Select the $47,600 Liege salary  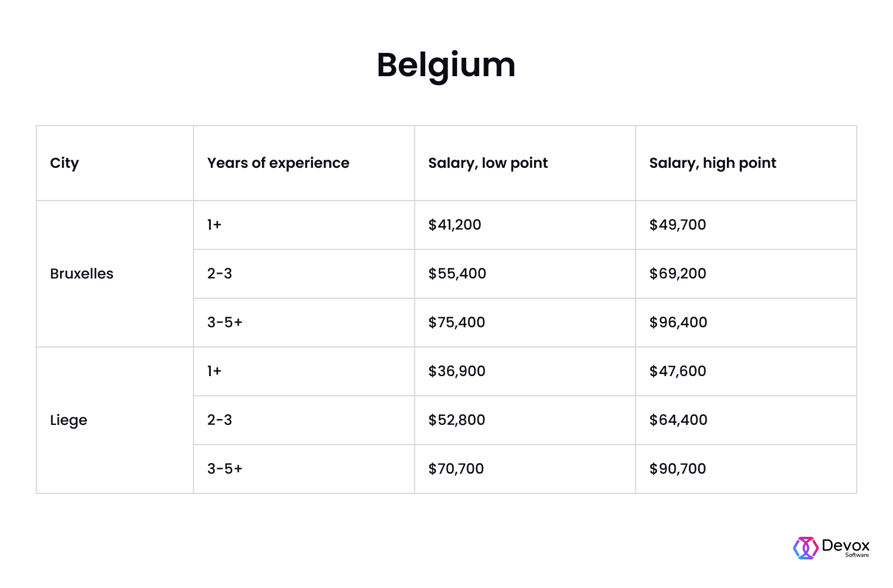[x=677, y=371]
